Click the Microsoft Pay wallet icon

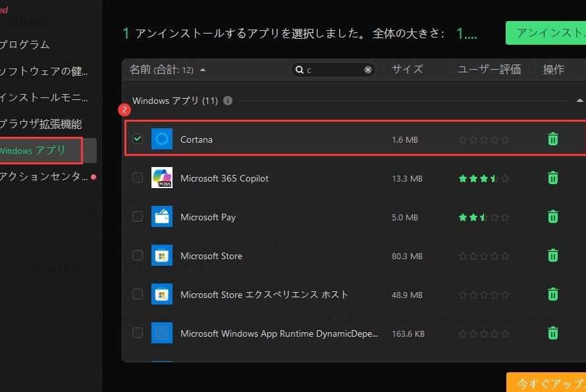tap(162, 216)
